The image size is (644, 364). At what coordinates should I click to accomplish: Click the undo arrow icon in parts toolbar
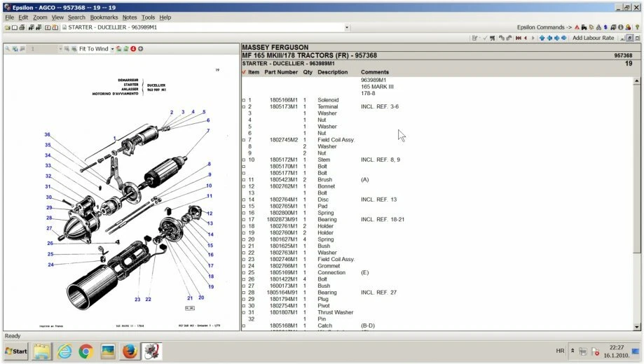click(x=500, y=38)
